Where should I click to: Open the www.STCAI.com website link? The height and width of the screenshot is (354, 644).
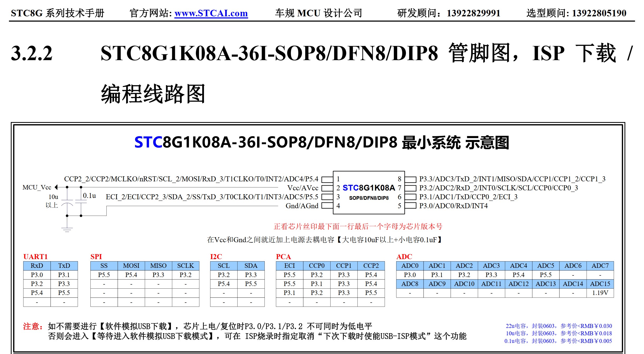click(211, 13)
